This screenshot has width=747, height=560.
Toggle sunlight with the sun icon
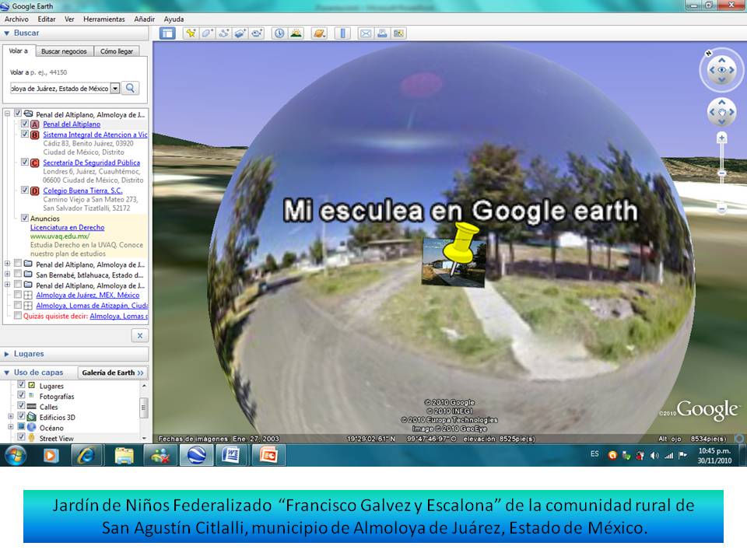[x=295, y=33]
